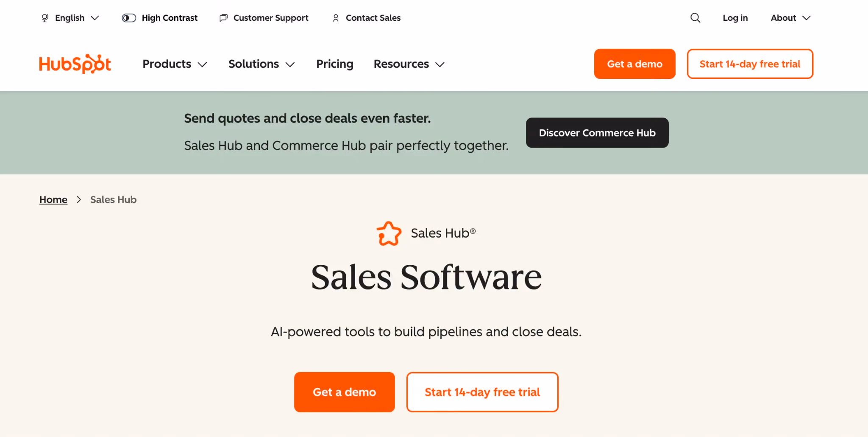Click the HubSpot logo
This screenshot has height=437, width=868.
(75, 64)
